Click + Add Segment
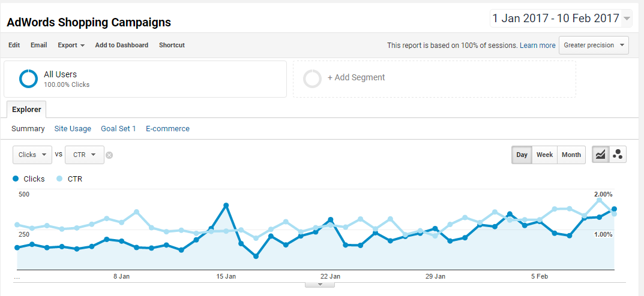The image size is (644, 296). [356, 77]
